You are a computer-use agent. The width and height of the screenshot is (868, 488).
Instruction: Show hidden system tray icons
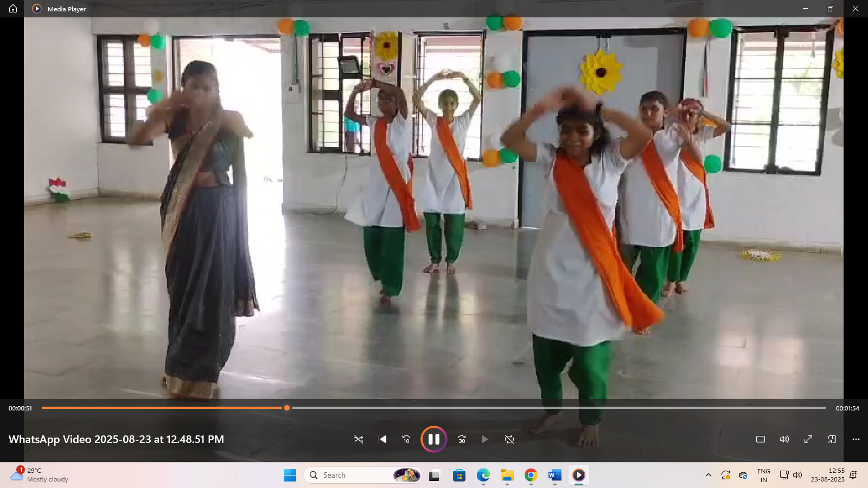pyautogui.click(x=709, y=475)
